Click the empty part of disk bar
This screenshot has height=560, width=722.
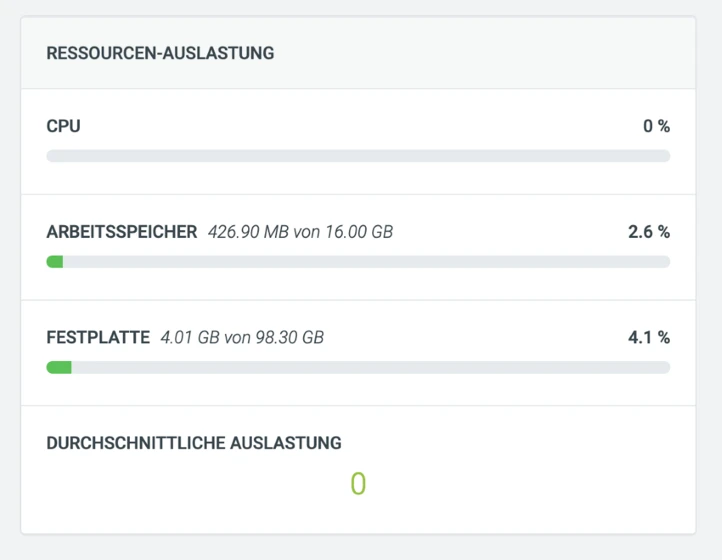pyautogui.click(x=371, y=368)
